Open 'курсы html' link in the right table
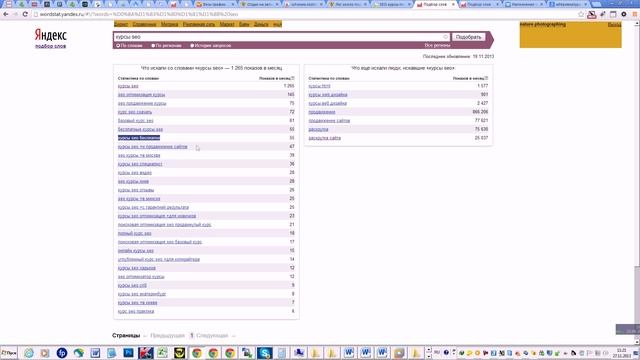640x360 pixels. 320,86
